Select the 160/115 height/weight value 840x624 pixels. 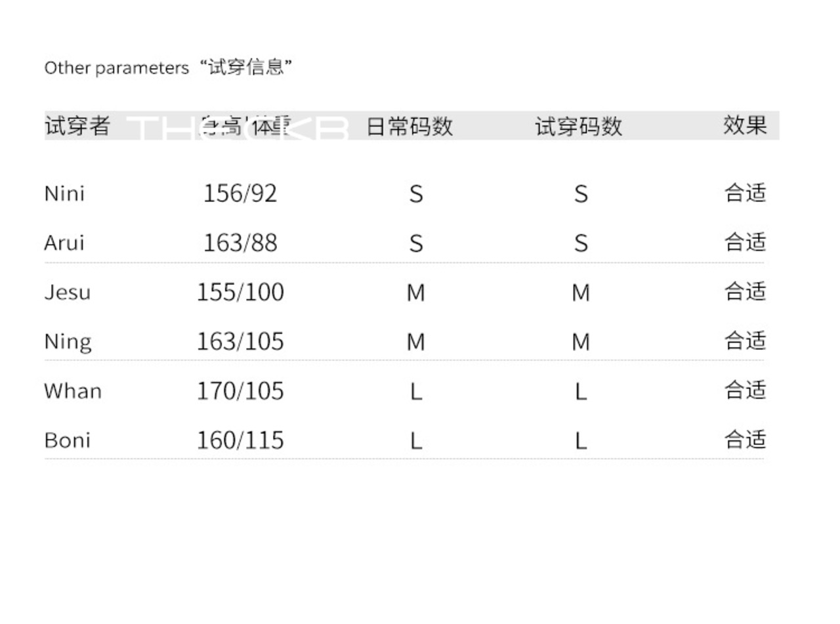(240, 440)
